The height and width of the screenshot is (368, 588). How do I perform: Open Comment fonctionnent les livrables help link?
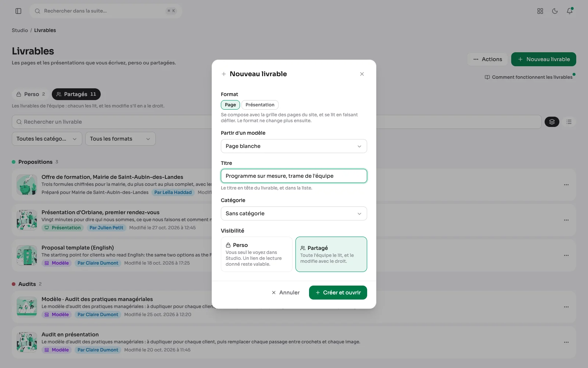528,77
